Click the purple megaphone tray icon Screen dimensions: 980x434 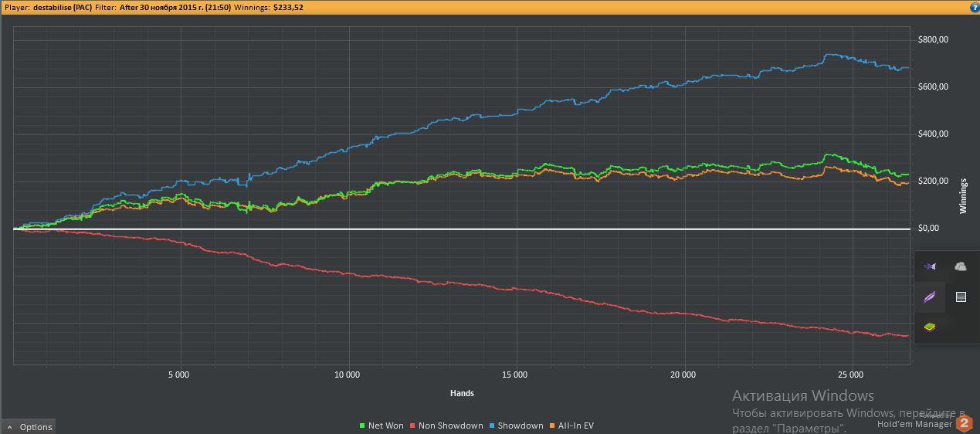coord(930,266)
